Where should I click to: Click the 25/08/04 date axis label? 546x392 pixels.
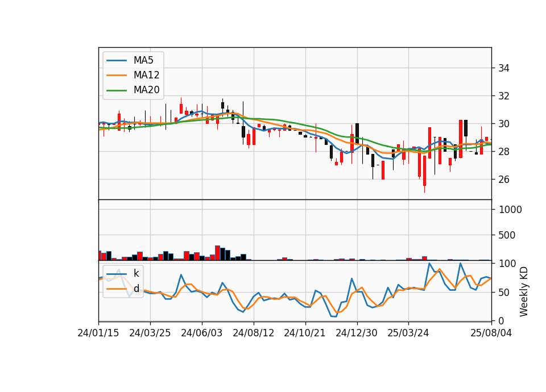[x=491, y=333]
